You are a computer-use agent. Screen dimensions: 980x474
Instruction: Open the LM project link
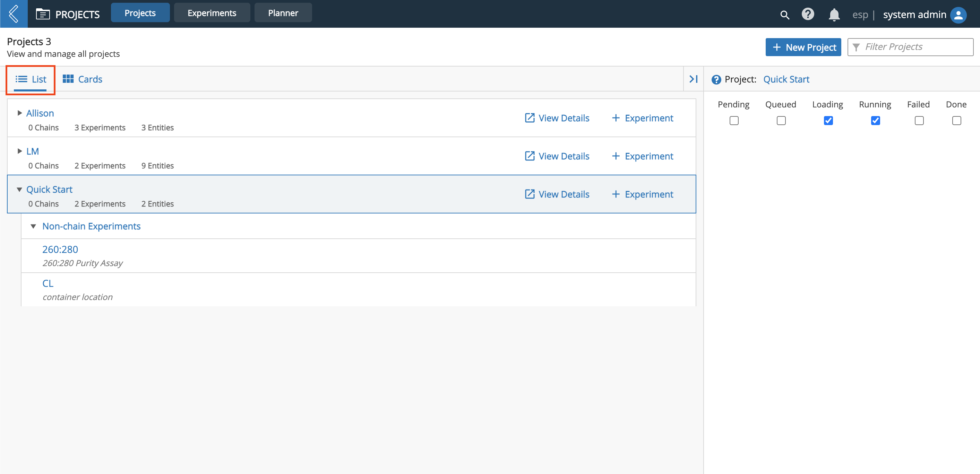pos(32,151)
